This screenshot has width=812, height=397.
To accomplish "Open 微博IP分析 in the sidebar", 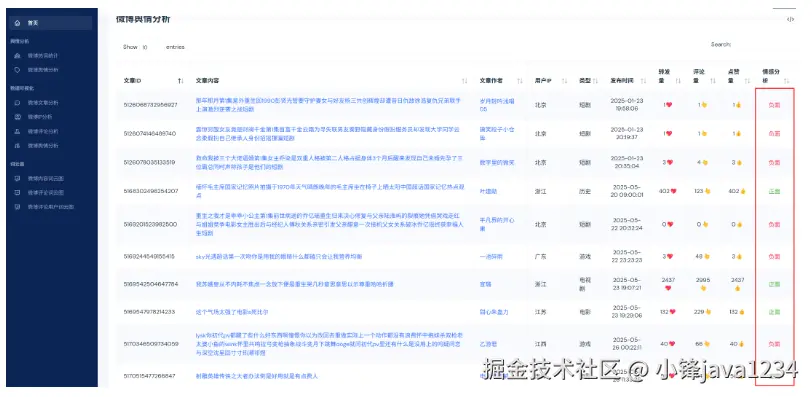I will point(40,117).
